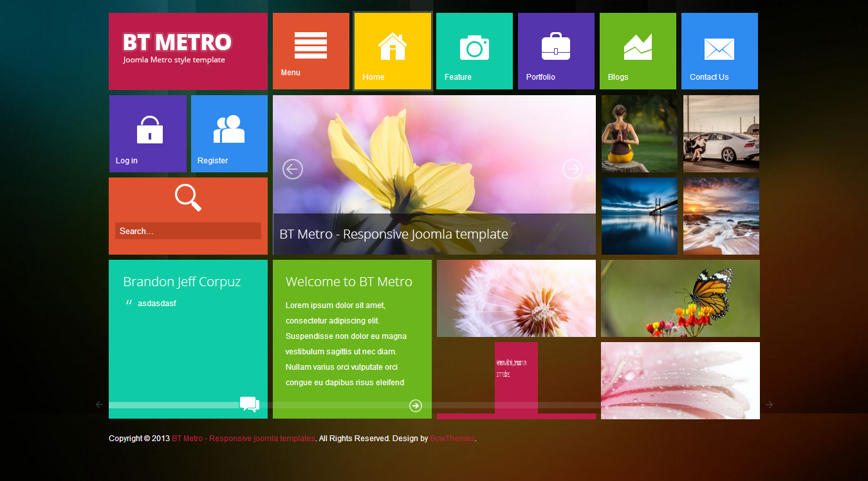The height and width of the screenshot is (481, 868).
Task: Open the white car thumbnail
Action: pos(721,134)
